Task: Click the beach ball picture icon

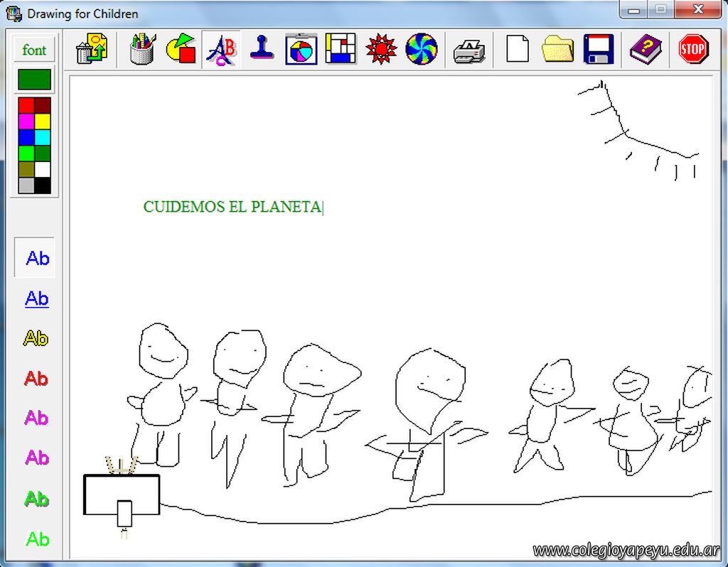Action: coord(301,50)
